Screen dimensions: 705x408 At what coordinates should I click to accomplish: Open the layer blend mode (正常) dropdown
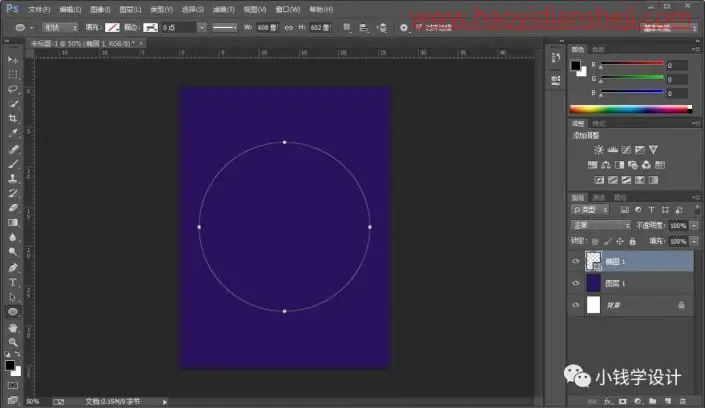pos(601,225)
